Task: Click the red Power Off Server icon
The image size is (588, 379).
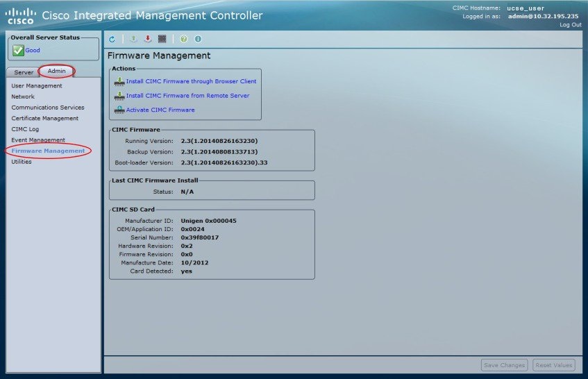Action: pos(148,39)
